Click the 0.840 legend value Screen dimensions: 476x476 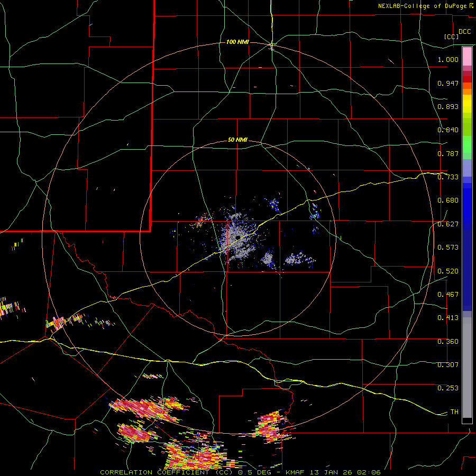pos(448,130)
